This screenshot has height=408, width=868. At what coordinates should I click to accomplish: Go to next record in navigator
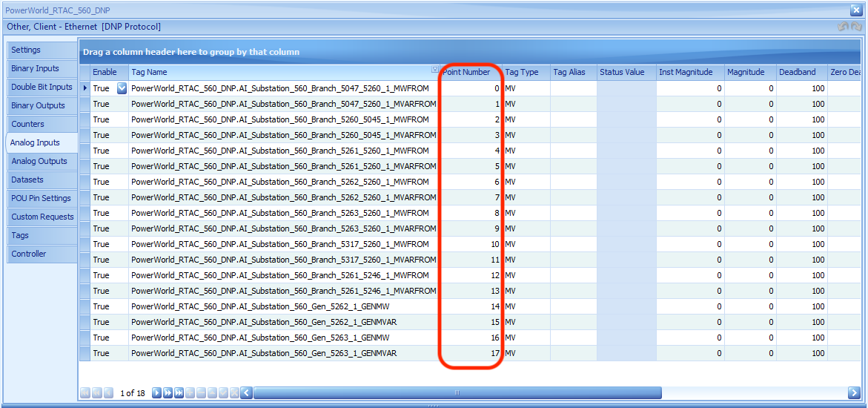point(156,393)
